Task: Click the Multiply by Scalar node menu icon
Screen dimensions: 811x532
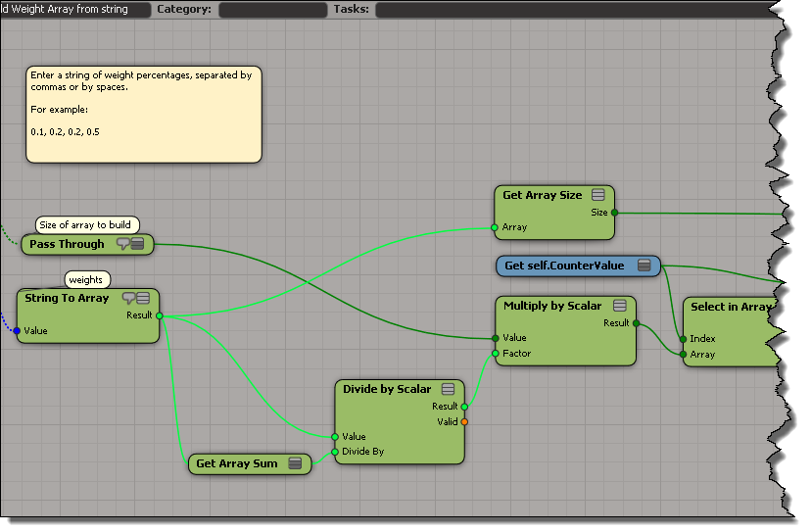Action: click(620, 306)
